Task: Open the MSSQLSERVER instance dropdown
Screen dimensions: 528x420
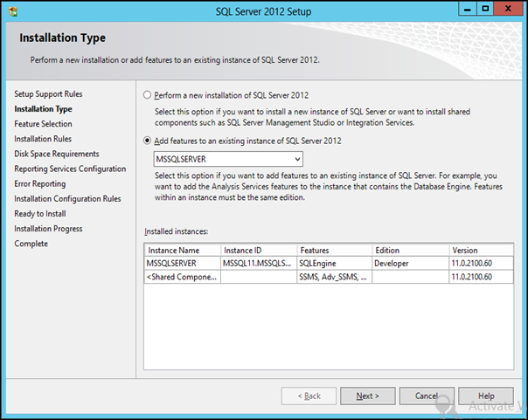Action: click(x=298, y=159)
